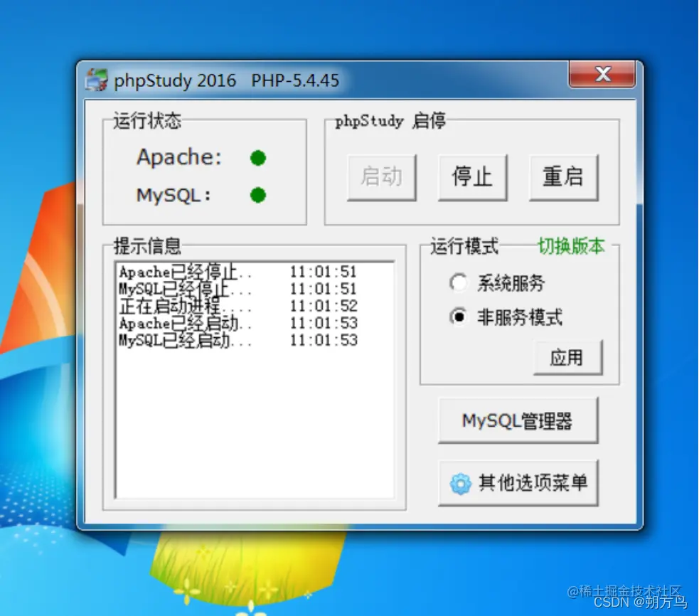This screenshot has height=616, width=699.
Task: Click the disabled 启动 button
Action: (382, 177)
